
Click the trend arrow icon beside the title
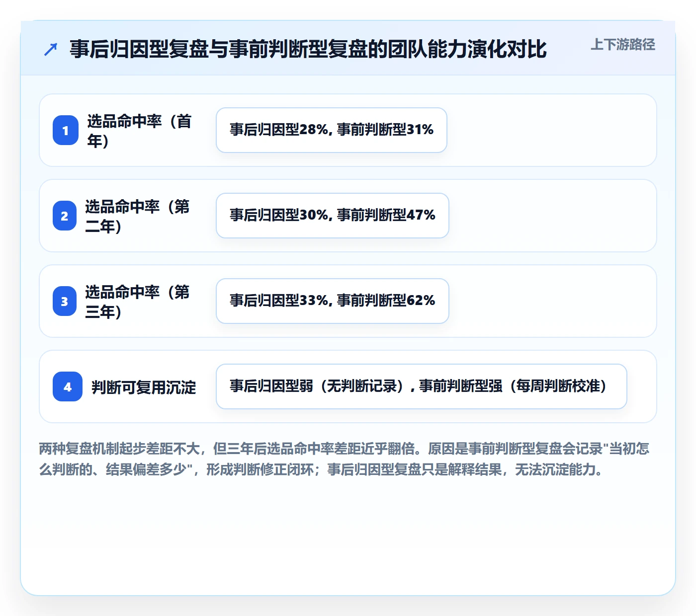51,49
